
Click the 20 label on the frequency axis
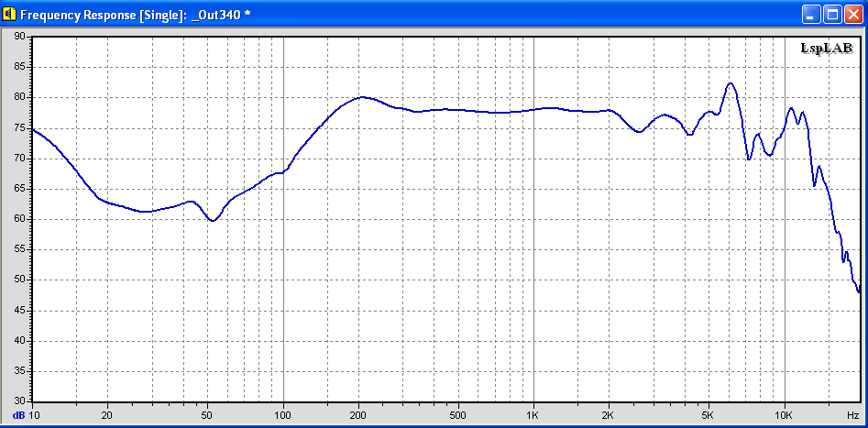(x=107, y=414)
